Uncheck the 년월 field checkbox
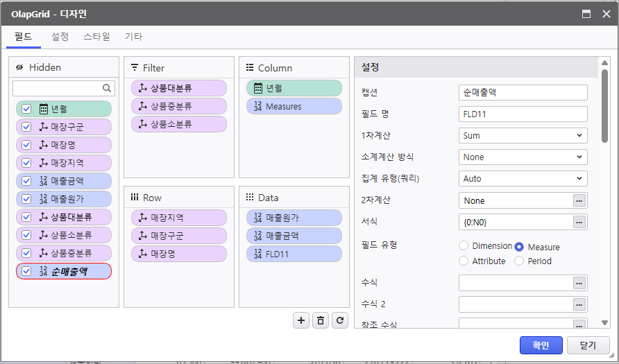The width and height of the screenshot is (619, 364). (26, 109)
